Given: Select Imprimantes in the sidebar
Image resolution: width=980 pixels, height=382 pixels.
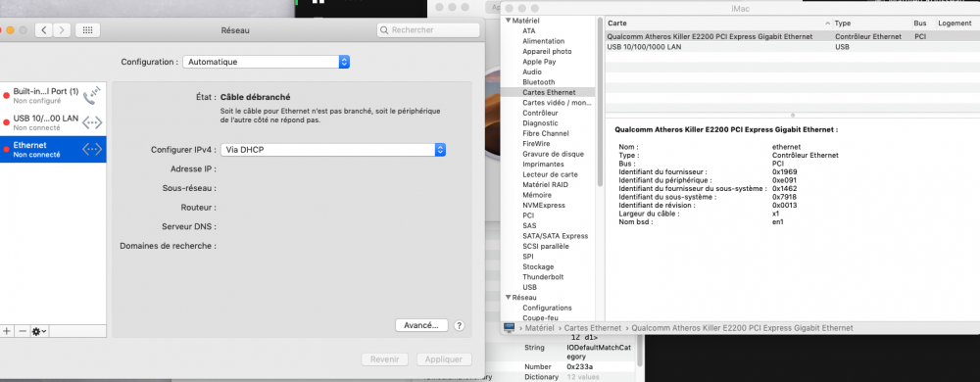Looking at the screenshot, I should (543, 165).
